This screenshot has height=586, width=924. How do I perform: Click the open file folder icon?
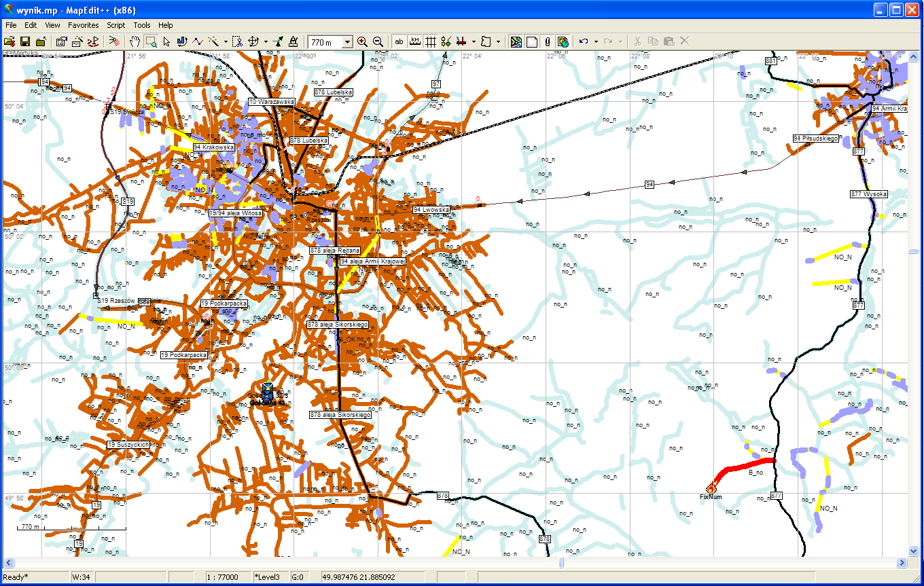(10, 41)
